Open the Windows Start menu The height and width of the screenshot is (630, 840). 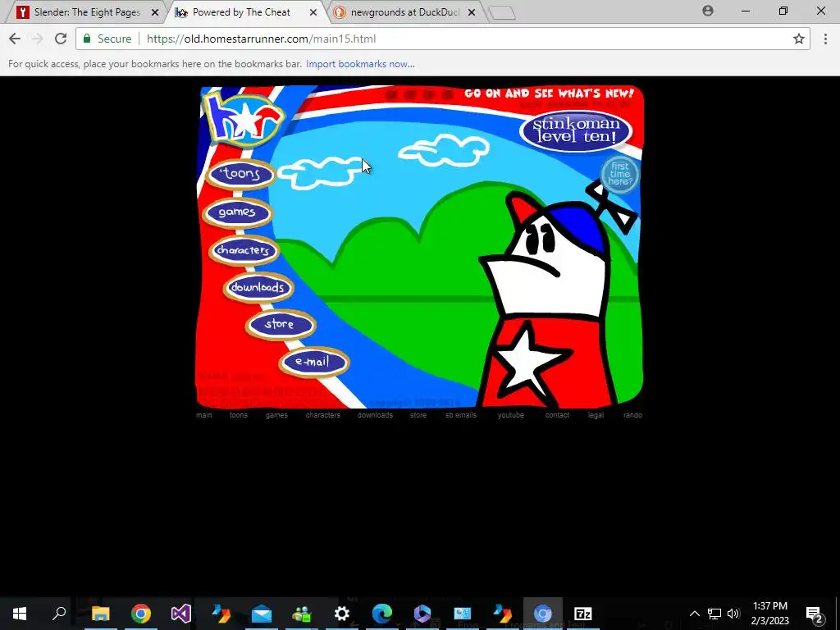click(20, 614)
